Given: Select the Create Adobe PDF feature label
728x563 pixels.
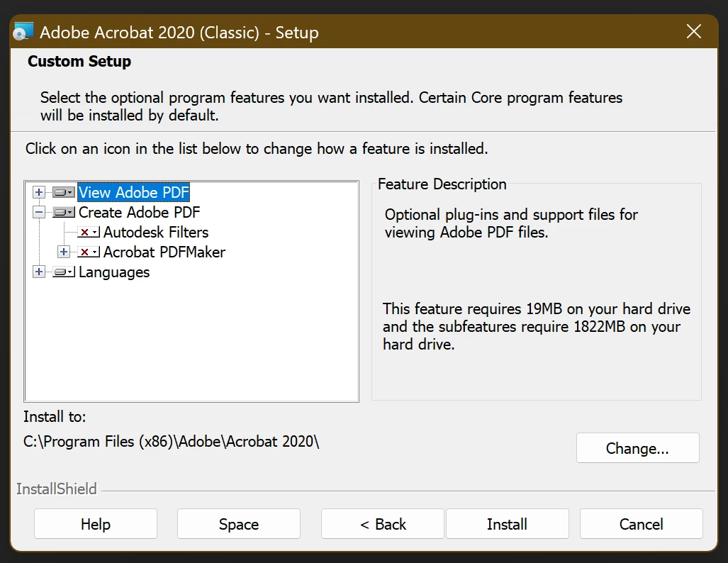Looking at the screenshot, I should (139, 212).
